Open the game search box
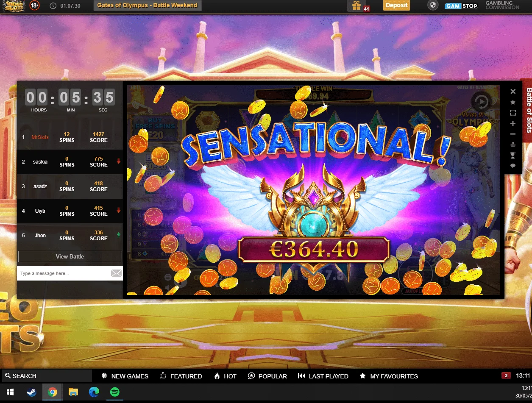Viewport: 532px width, 403px height. 47,376
